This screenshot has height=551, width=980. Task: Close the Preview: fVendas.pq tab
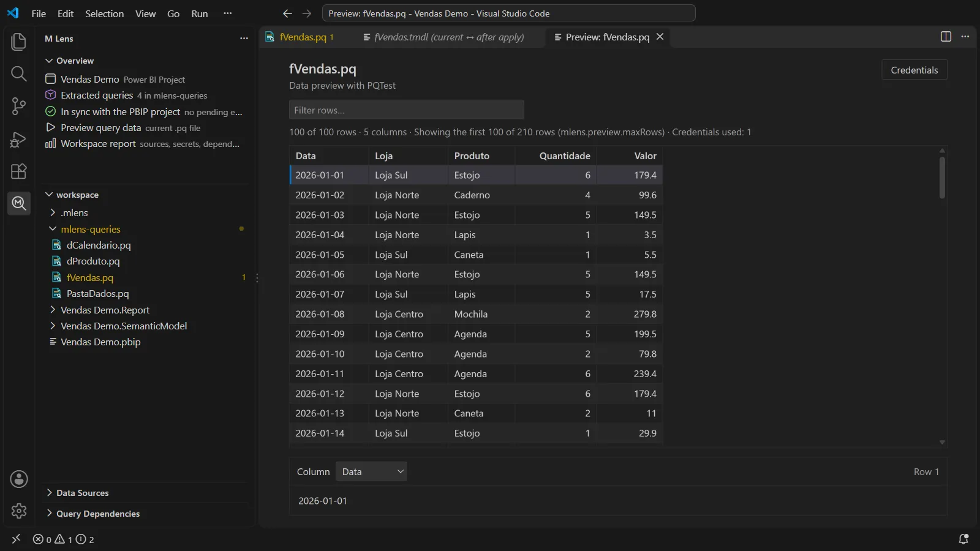(660, 37)
